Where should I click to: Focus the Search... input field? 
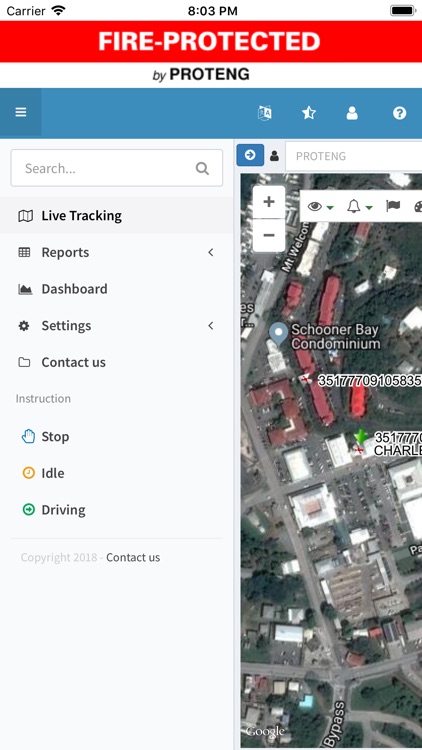(117, 168)
